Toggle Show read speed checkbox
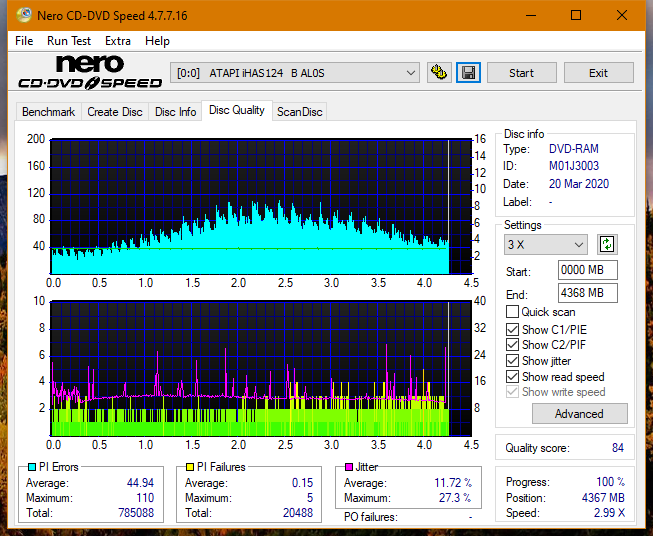653x536 pixels. click(x=512, y=376)
